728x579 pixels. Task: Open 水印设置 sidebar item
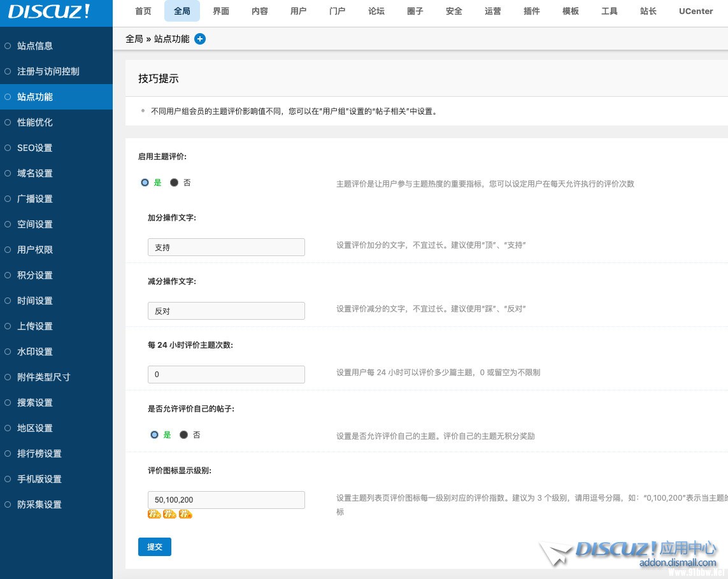coord(35,352)
